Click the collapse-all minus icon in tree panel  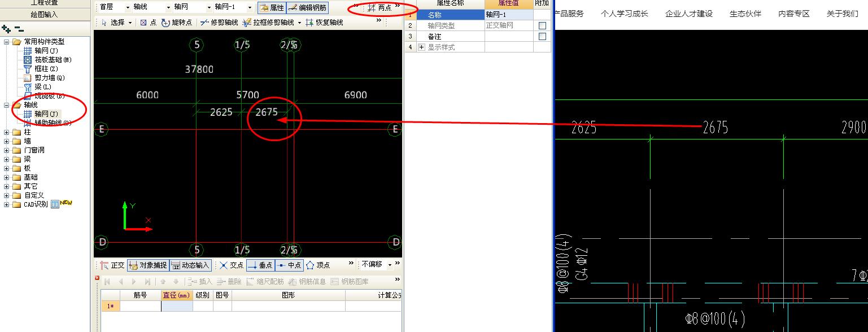(x=19, y=28)
